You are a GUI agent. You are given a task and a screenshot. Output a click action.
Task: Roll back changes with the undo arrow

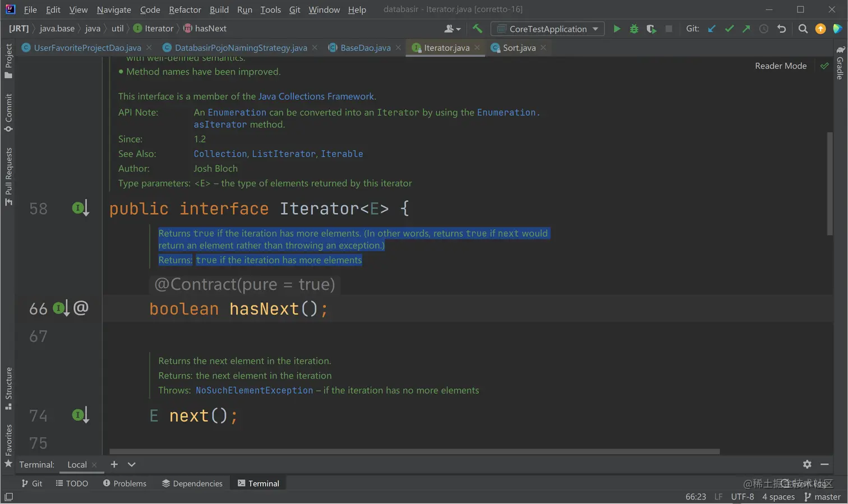(781, 29)
